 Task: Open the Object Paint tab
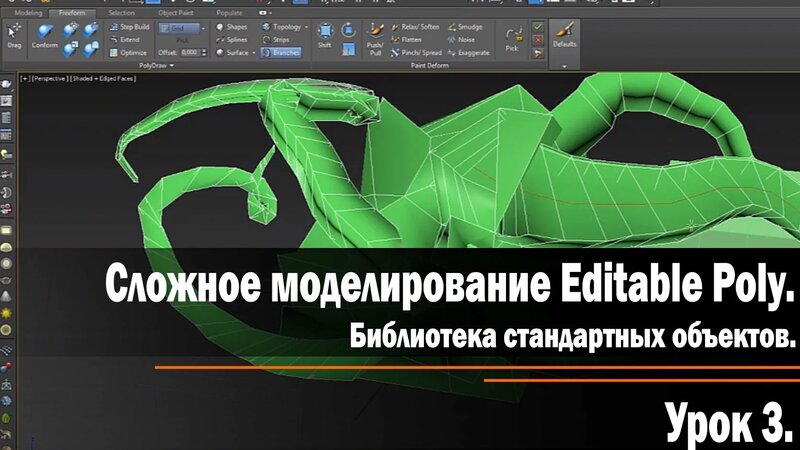coord(176,13)
